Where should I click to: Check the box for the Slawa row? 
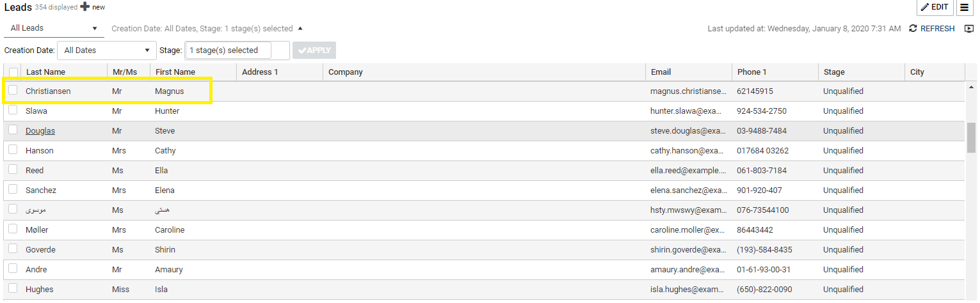[x=13, y=111]
